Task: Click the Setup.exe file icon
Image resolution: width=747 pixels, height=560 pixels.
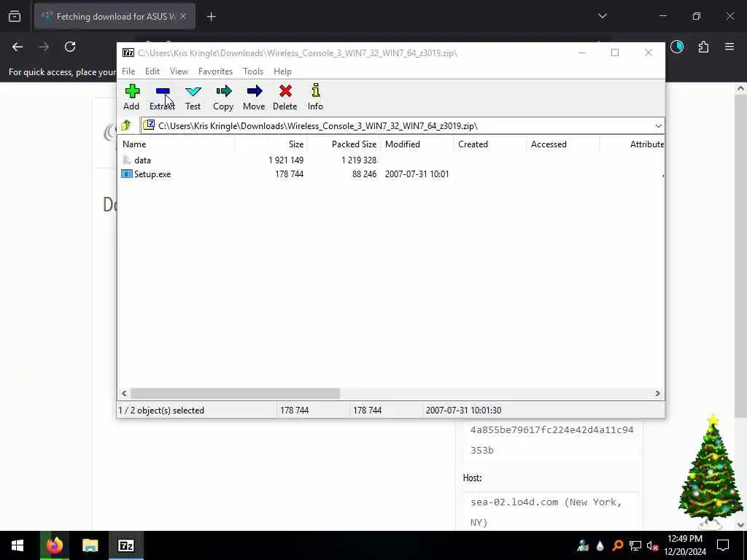Action: [x=127, y=174]
